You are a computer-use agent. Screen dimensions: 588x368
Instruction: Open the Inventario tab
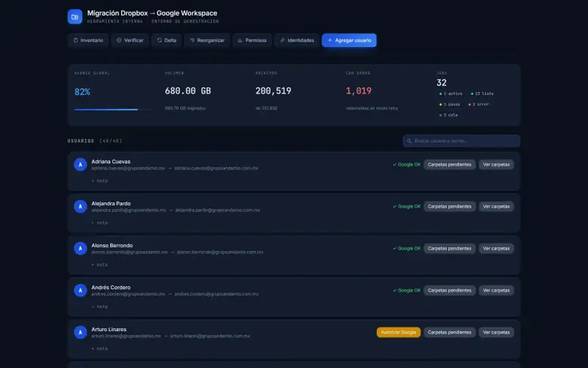(x=88, y=40)
